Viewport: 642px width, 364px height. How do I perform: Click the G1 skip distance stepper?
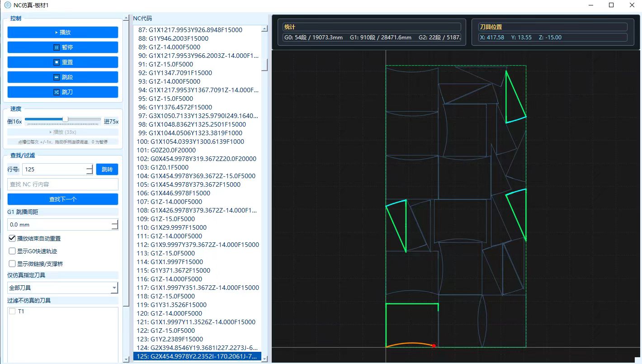115,225
